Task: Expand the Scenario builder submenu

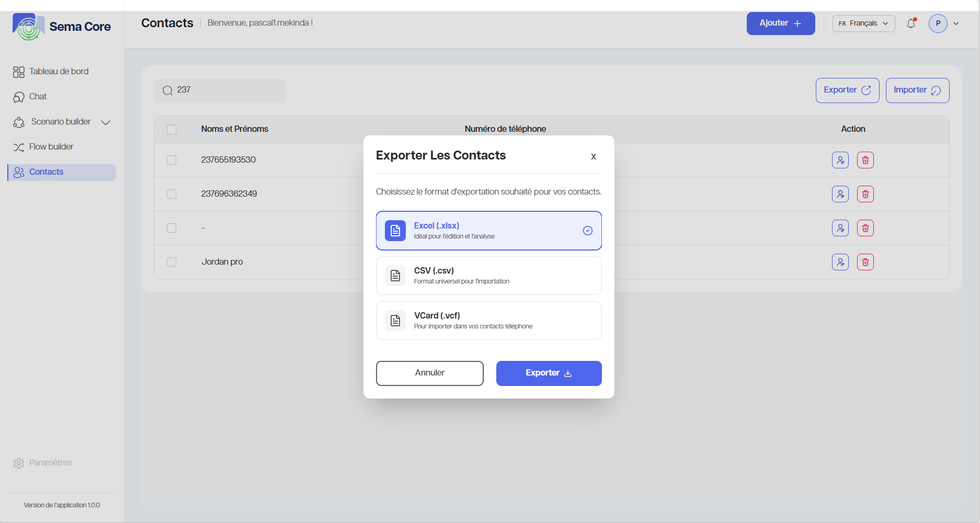Action: click(x=106, y=122)
